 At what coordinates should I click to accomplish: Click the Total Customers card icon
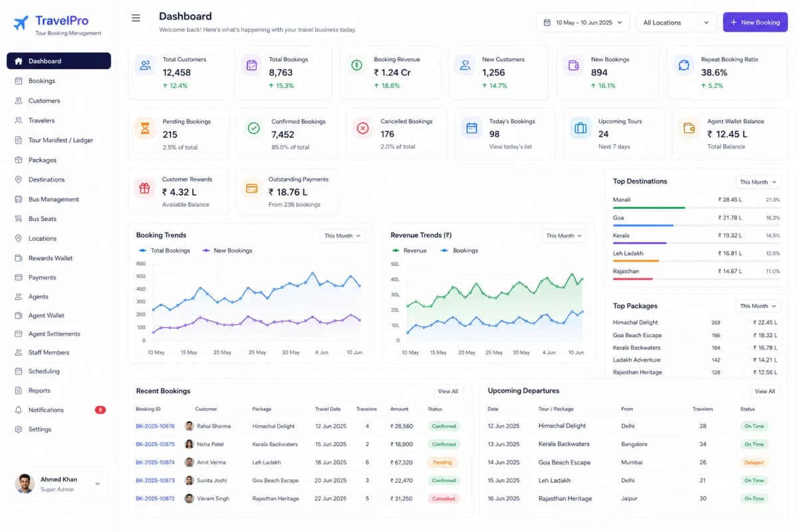145,65
